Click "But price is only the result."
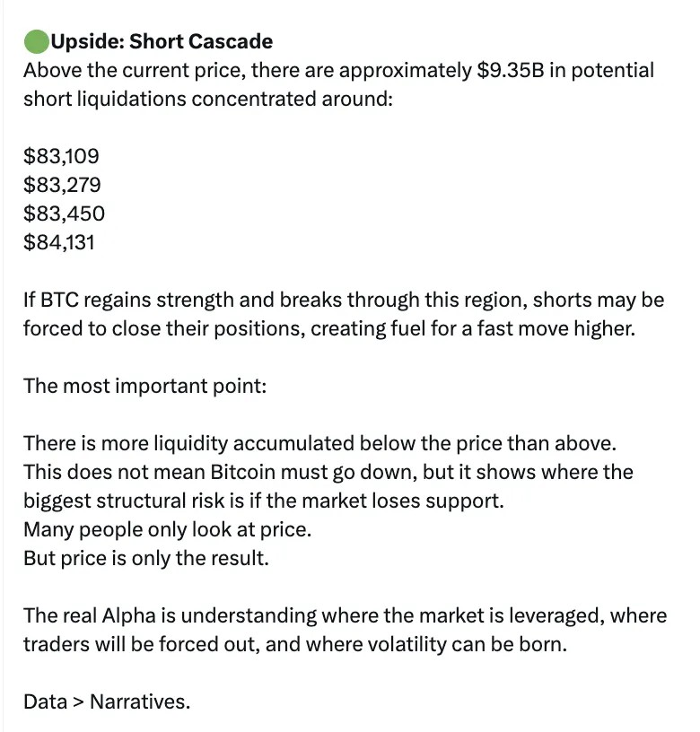Image resolution: width=700 pixels, height=732 pixels. pyautogui.click(x=146, y=558)
